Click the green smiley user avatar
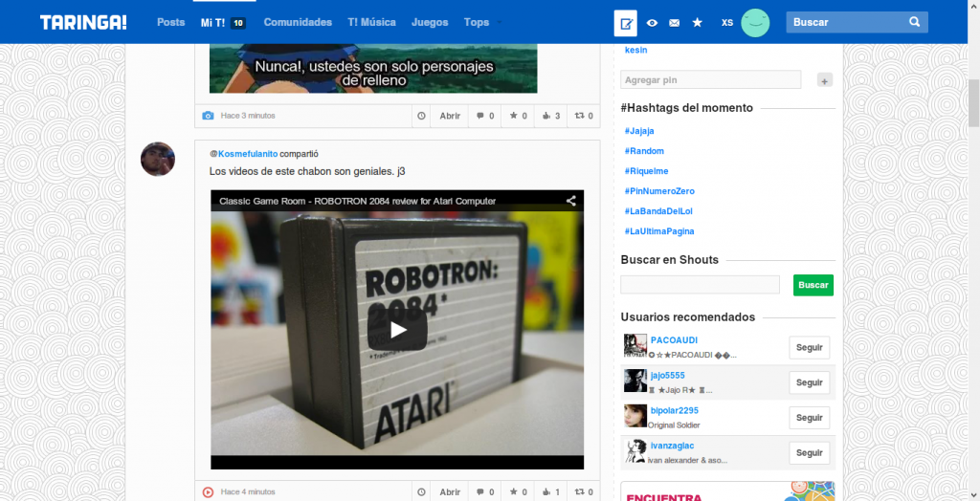The height and width of the screenshot is (501, 980). tap(755, 23)
